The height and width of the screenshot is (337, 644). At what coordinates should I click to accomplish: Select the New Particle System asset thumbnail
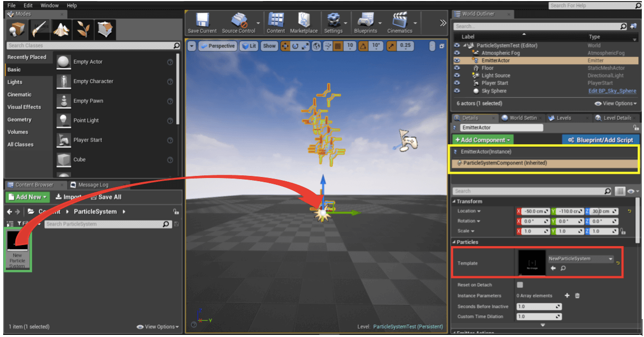[17, 248]
